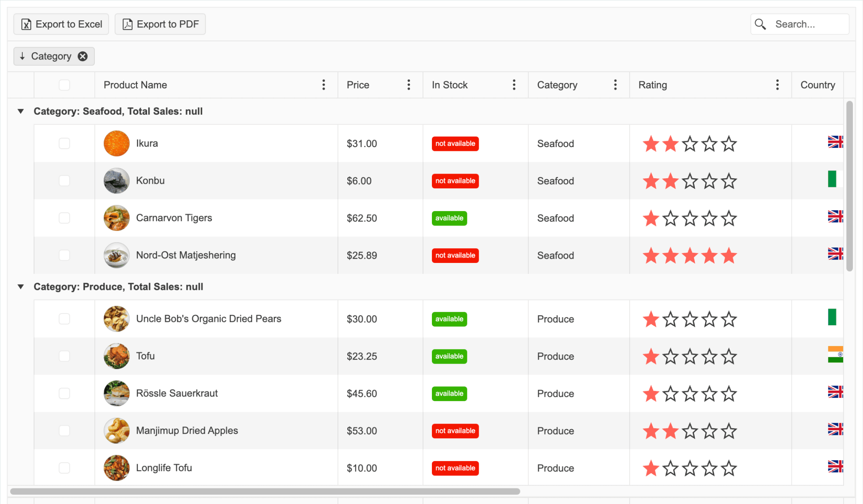Click the Category column kebab menu
The width and height of the screenshot is (863, 504).
click(x=615, y=85)
